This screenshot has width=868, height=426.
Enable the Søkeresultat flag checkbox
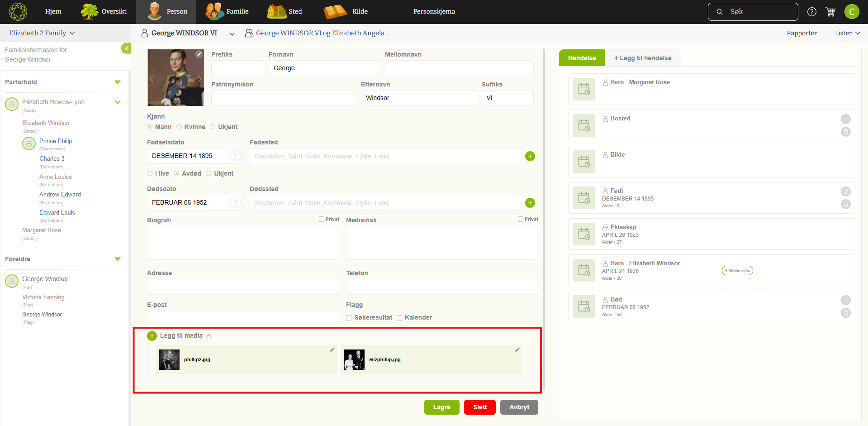point(349,318)
